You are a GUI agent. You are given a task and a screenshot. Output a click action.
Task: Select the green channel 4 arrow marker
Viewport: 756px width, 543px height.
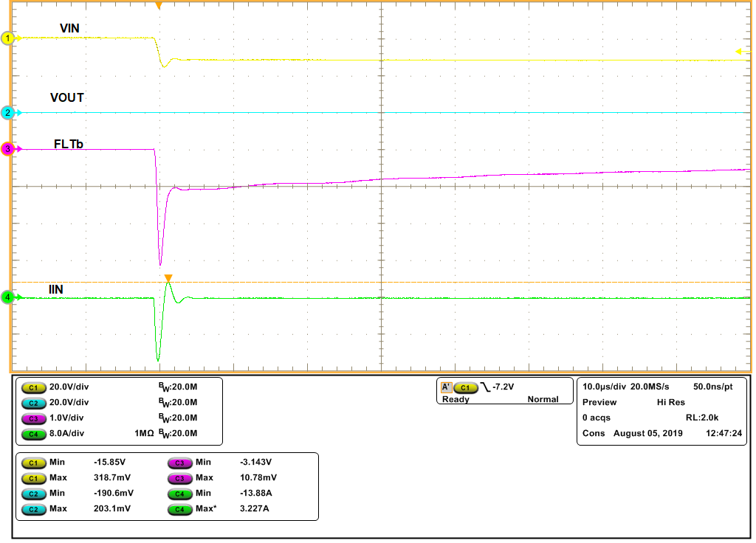click(x=6, y=297)
